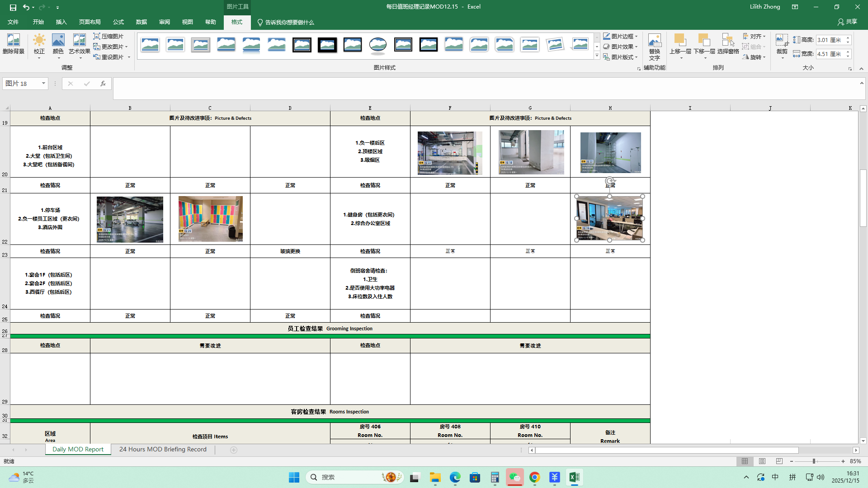The height and width of the screenshot is (488, 868).
Task: Select Normal view button in status bar
Action: [x=745, y=461]
